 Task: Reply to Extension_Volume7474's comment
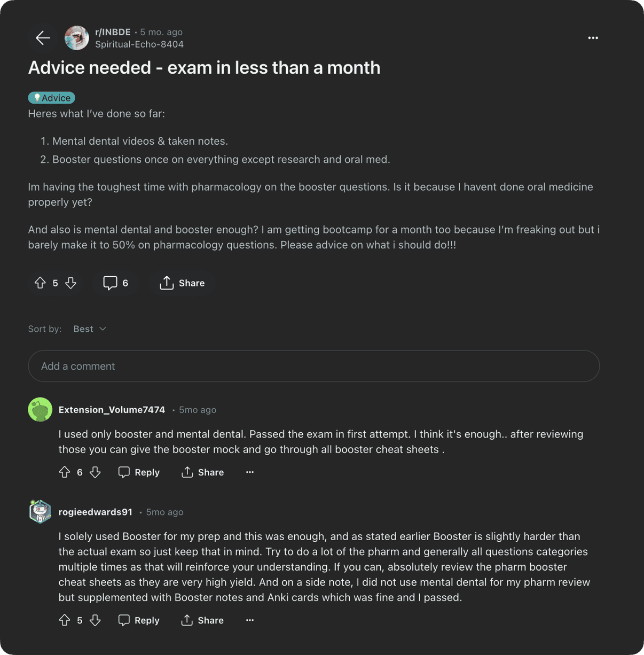139,472
